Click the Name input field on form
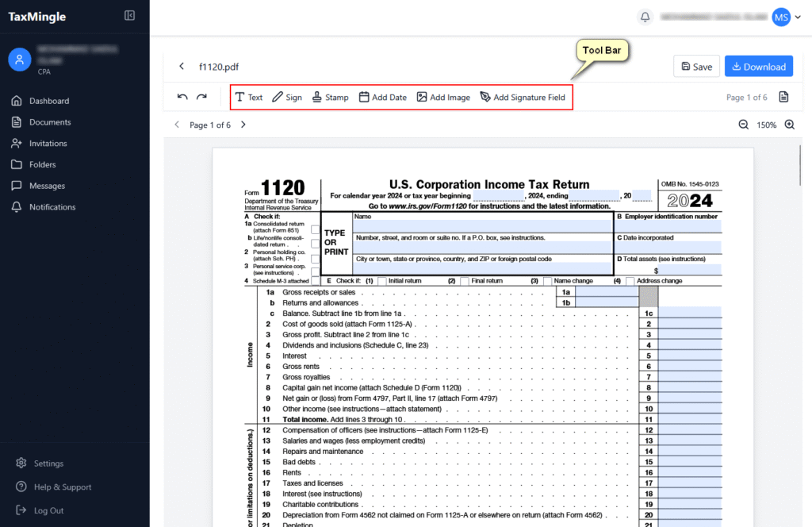 pyautogui.click(x=482, y=226)
